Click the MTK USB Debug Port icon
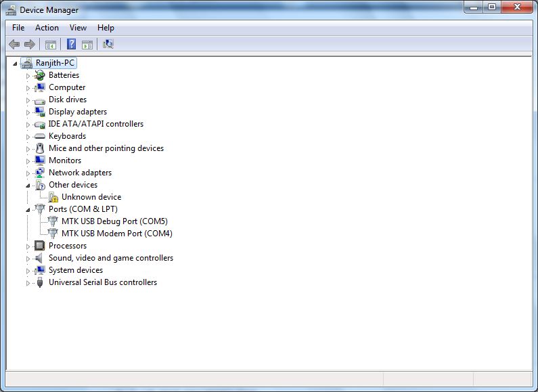Viewport: 538px width, 392px height. (53, 221)
